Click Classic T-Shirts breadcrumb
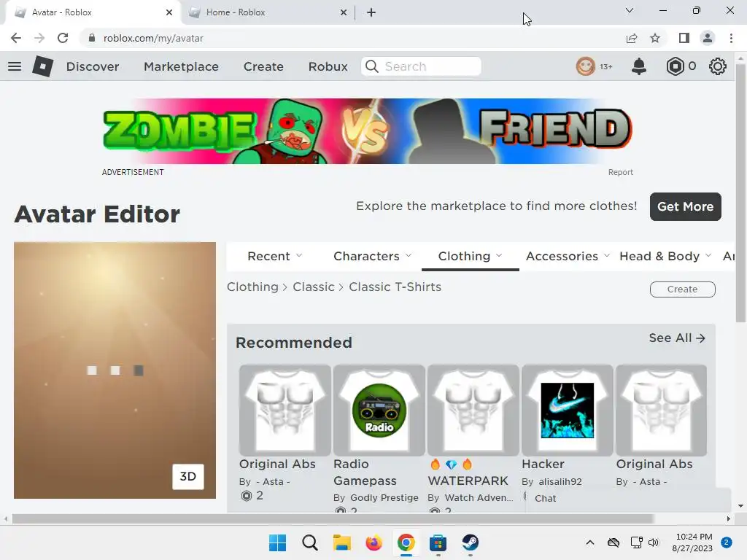 click(395, 287)
